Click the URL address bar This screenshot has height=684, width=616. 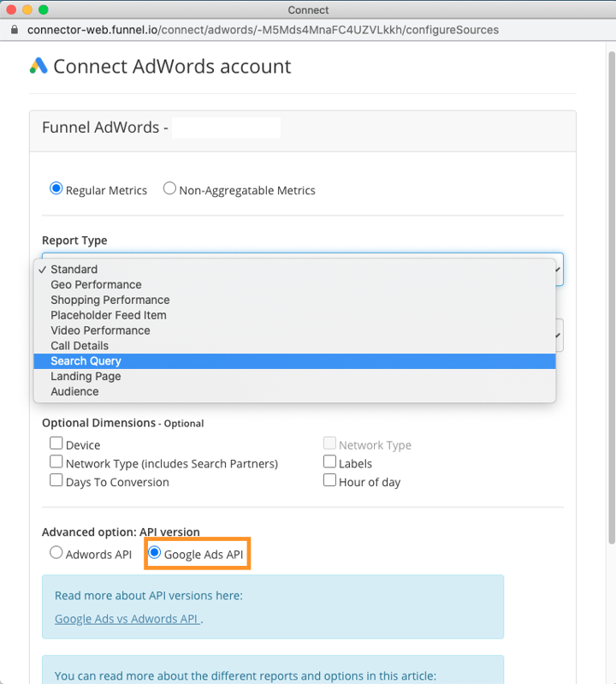(263, 30)
